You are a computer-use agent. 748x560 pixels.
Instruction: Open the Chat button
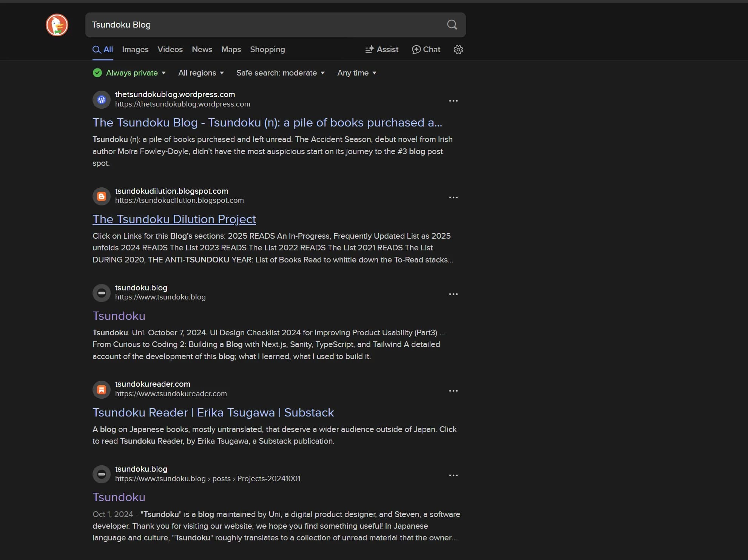pos(426,49)
